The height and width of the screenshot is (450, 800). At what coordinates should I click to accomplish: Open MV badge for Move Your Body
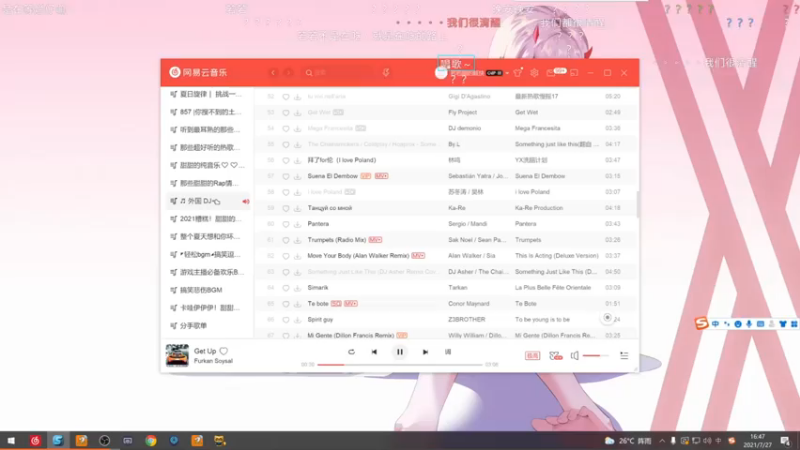pyautogui.click(x=418, y=256)
